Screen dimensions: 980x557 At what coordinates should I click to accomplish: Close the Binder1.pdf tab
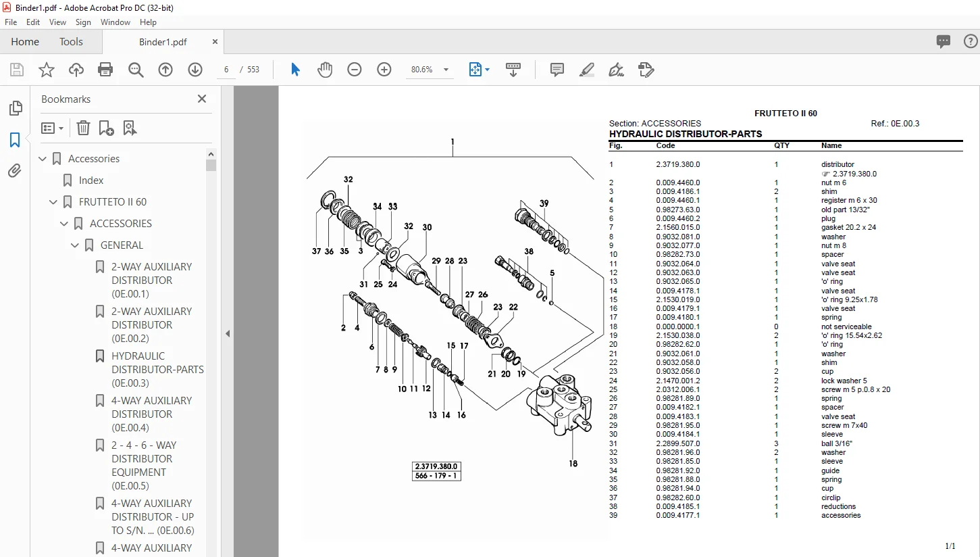215,42
